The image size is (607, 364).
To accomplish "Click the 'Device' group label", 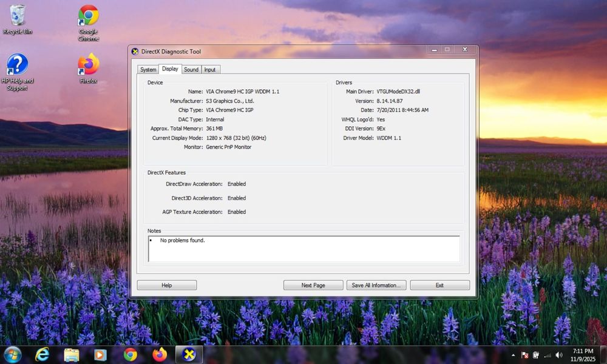I will [155, 83].
